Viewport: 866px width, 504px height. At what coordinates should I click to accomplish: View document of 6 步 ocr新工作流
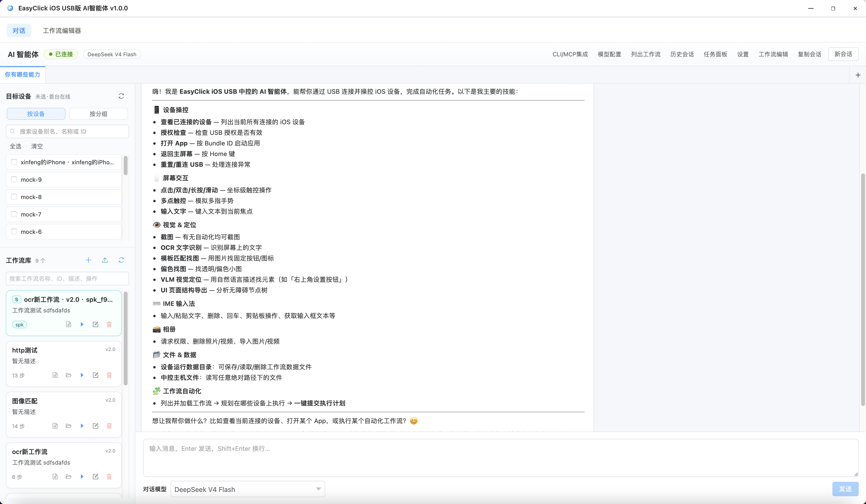(x=55, y=476)
